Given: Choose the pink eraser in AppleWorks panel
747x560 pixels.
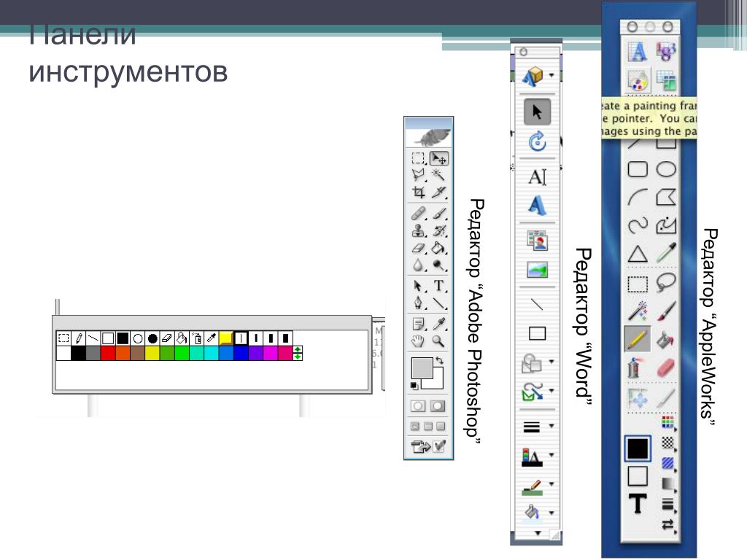Looking at the screenshot, I should click(666, 367).
